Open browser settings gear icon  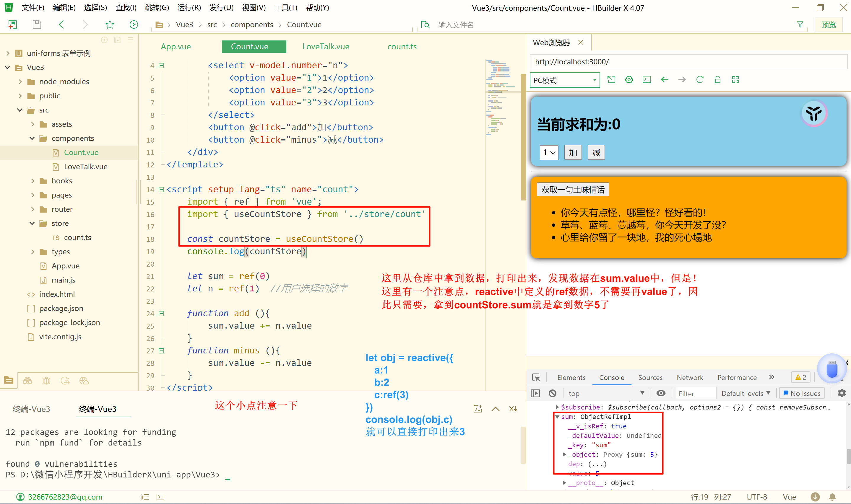tap(629, 79)
